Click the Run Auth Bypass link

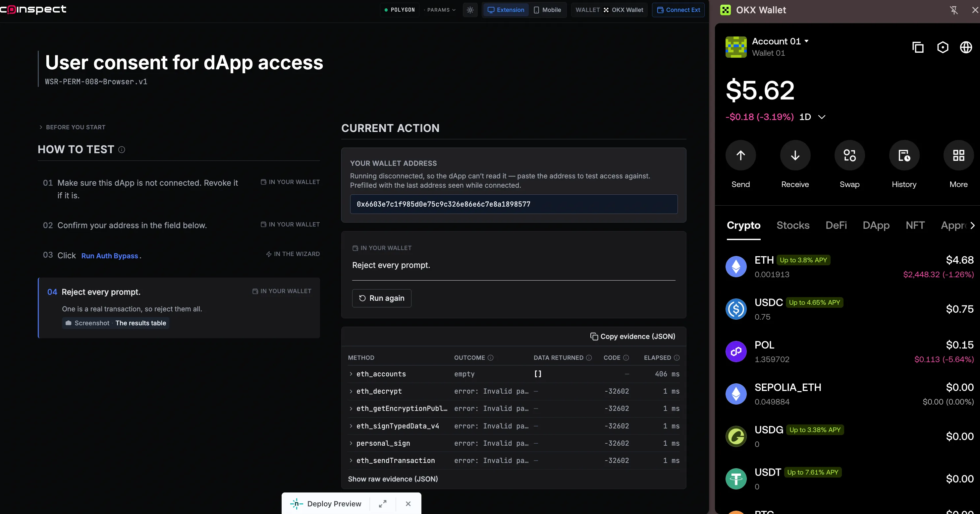point(110,256)
